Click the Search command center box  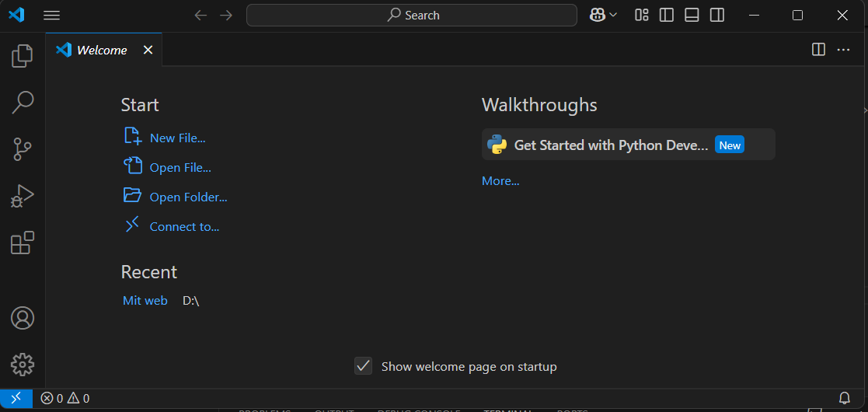(412, 15)
